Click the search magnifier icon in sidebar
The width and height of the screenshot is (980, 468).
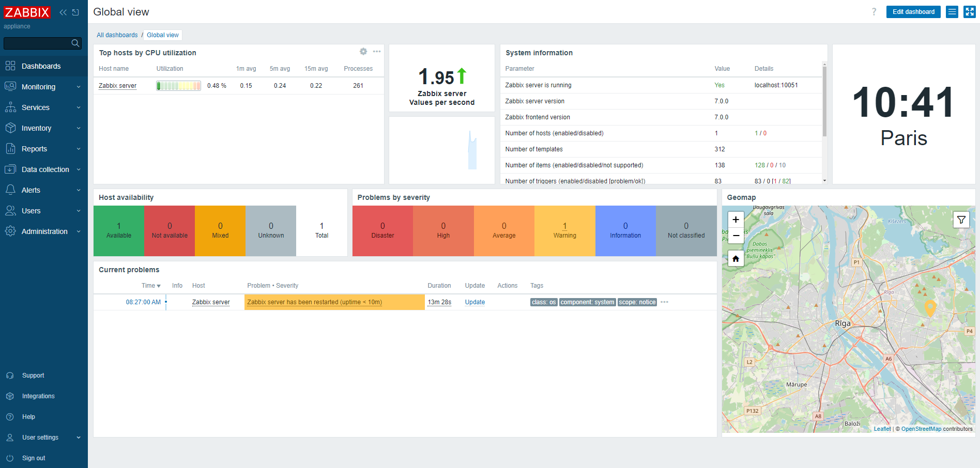[x=75, y=43]
